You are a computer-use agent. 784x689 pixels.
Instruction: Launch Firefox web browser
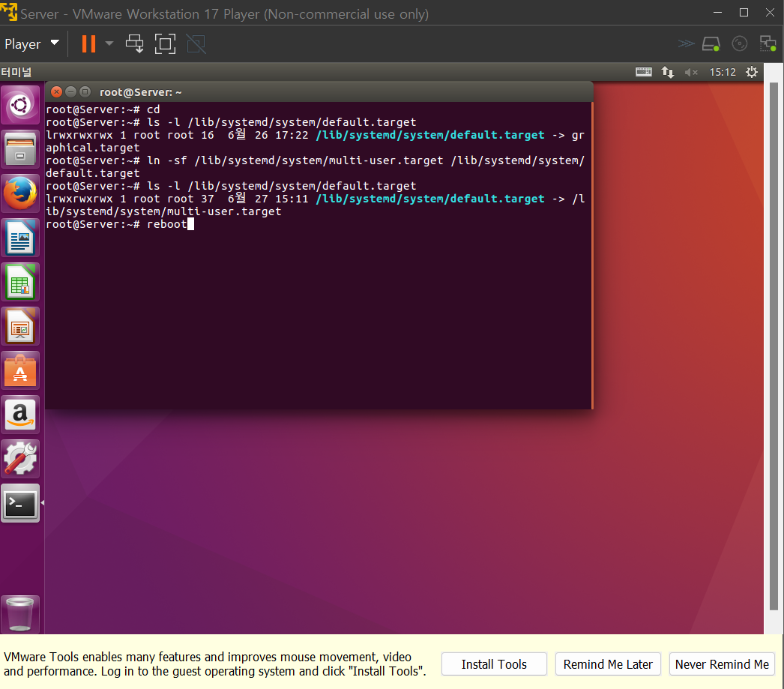click(x=20, y=193)
